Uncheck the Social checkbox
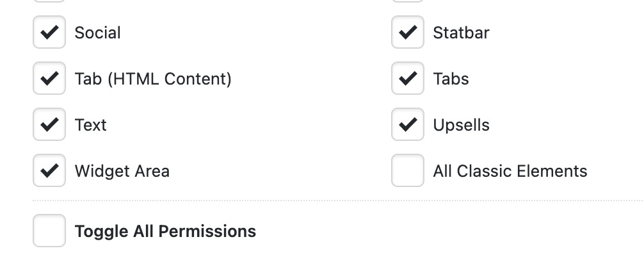 pos(49,33)
